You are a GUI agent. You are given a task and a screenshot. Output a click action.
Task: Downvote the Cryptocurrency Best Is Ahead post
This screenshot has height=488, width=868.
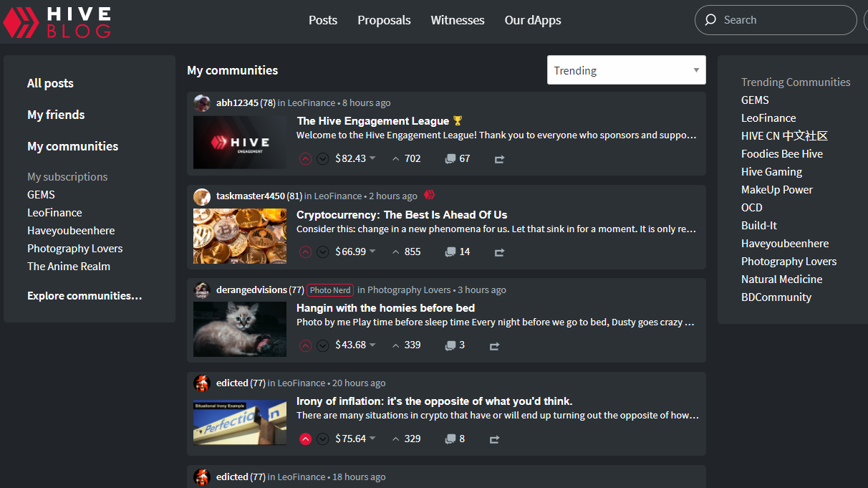click(323, 252)
